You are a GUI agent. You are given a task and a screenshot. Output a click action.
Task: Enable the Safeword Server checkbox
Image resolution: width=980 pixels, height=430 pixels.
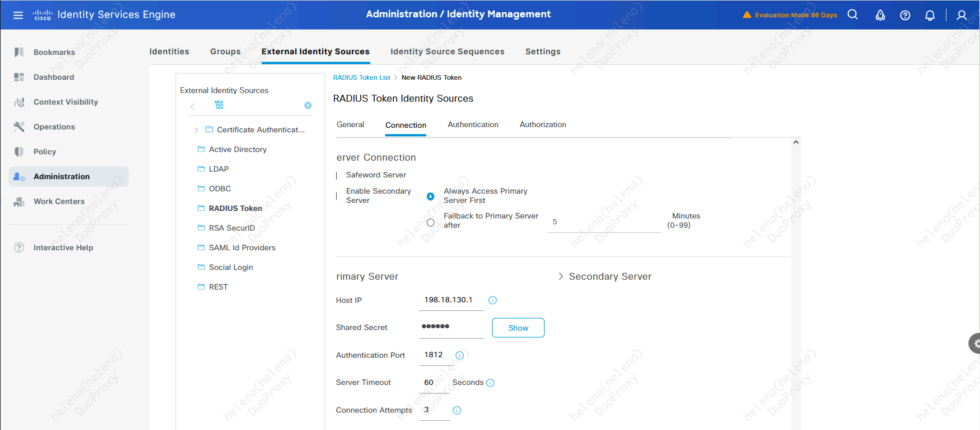[x=337, y=175]
